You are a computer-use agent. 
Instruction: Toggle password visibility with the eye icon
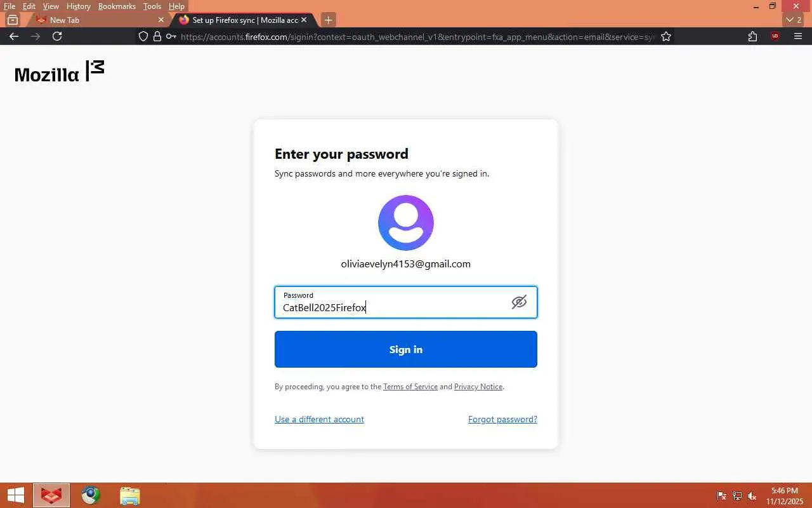tap(519, 302)
